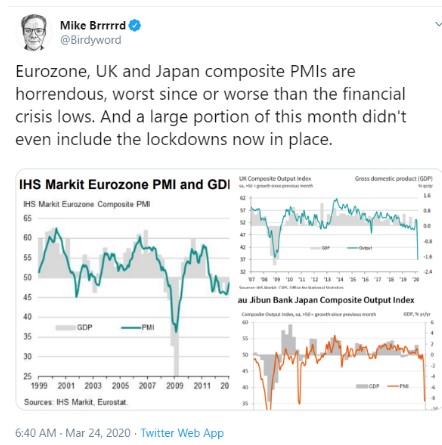The image size is (442, 445).
Task: Click the grey GDP legend swatch in Eurozone chart
Action: click(65, 328)
